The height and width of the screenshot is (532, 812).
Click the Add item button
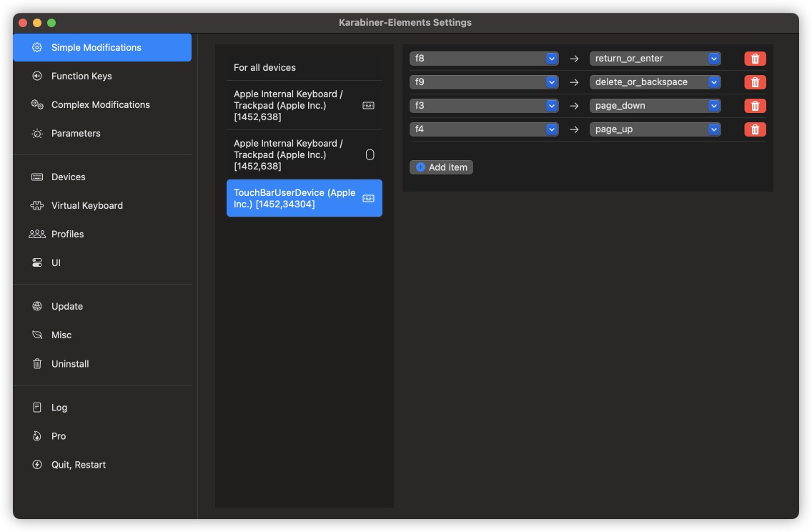click(441, 167)
